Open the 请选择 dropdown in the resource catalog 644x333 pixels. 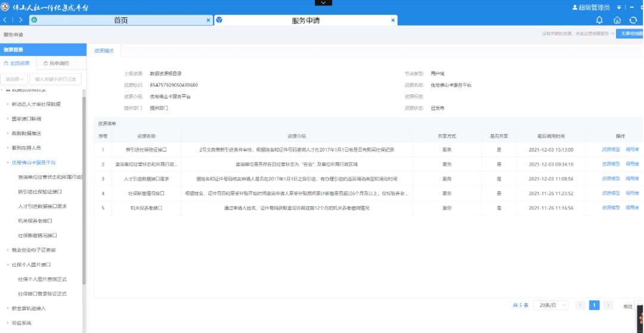click(x=16, y=79)
